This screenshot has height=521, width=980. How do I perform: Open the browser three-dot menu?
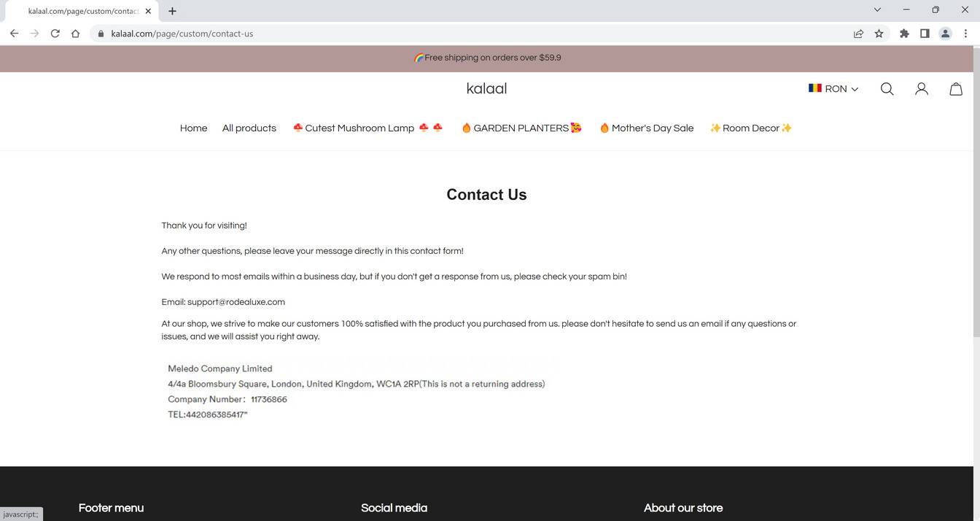[965, 33]
